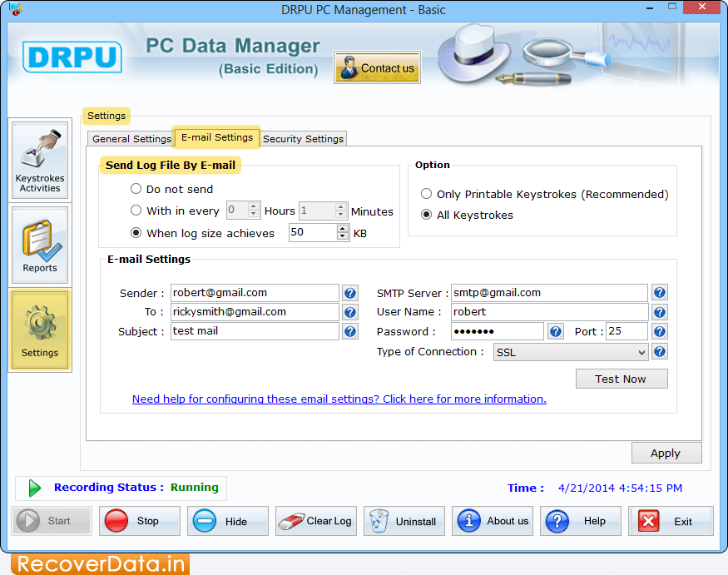Select the Settings sidebar icon
The width and height of the screenshot is (728, 575).
coord(40,330)
